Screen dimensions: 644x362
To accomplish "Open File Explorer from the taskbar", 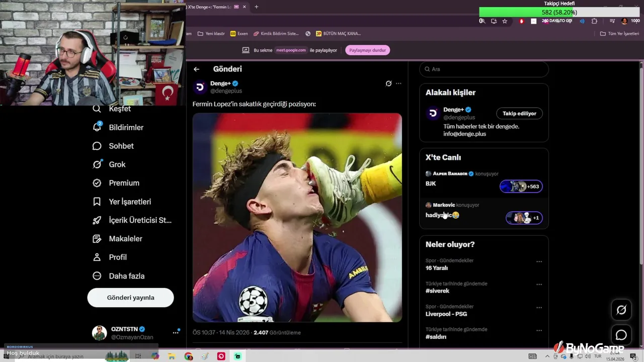I will [x=172, y=356].
